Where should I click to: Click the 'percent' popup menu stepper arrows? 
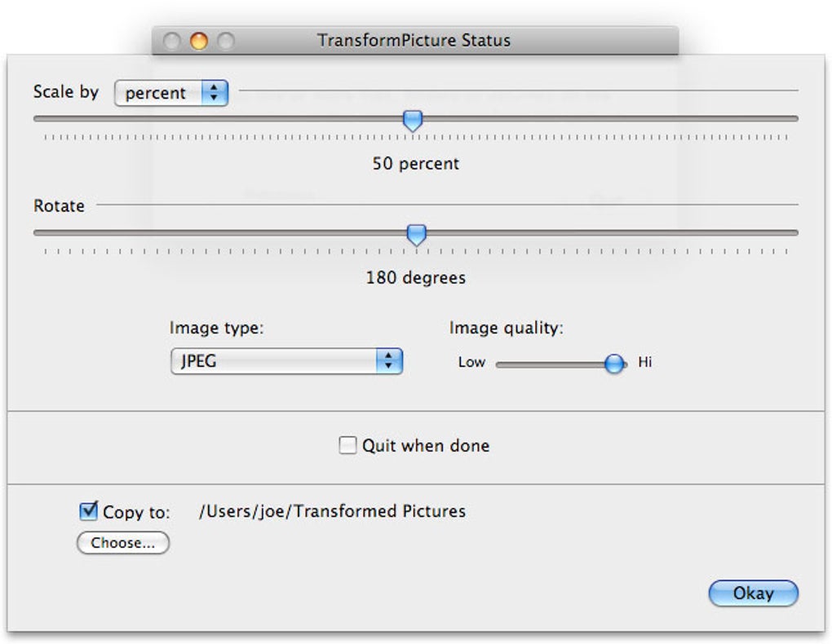pyautogui.click(x=215, y=93)
